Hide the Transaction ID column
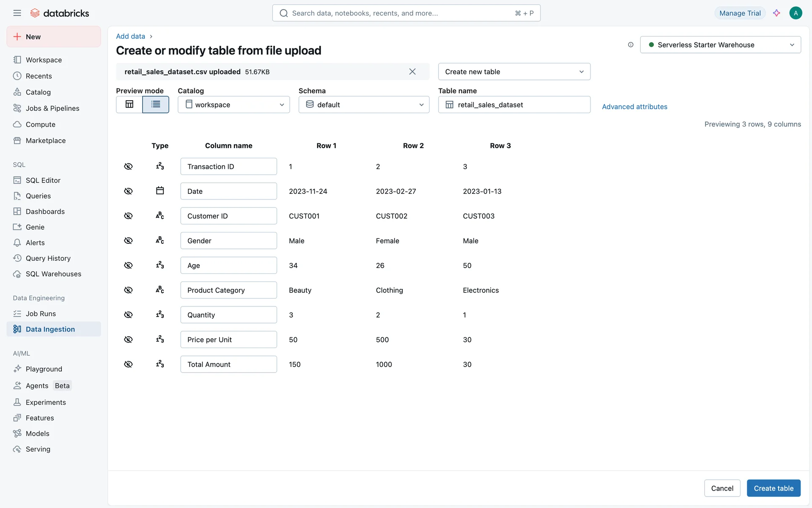Viewport: 812px width, 508px height. click(128, 166)
